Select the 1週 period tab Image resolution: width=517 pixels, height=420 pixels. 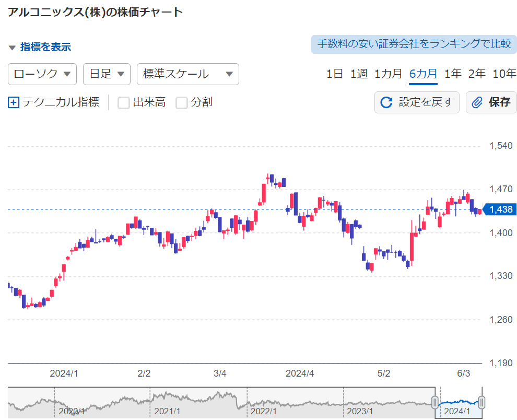[x=359, y=74]
